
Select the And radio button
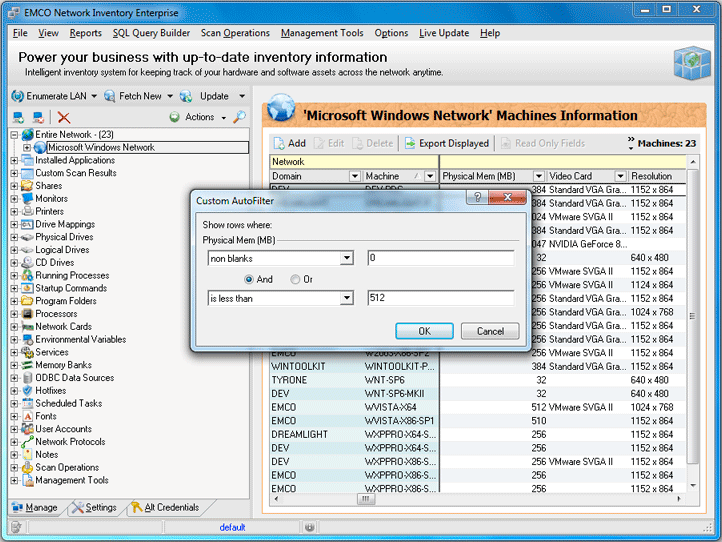click(x=249, y=279)
